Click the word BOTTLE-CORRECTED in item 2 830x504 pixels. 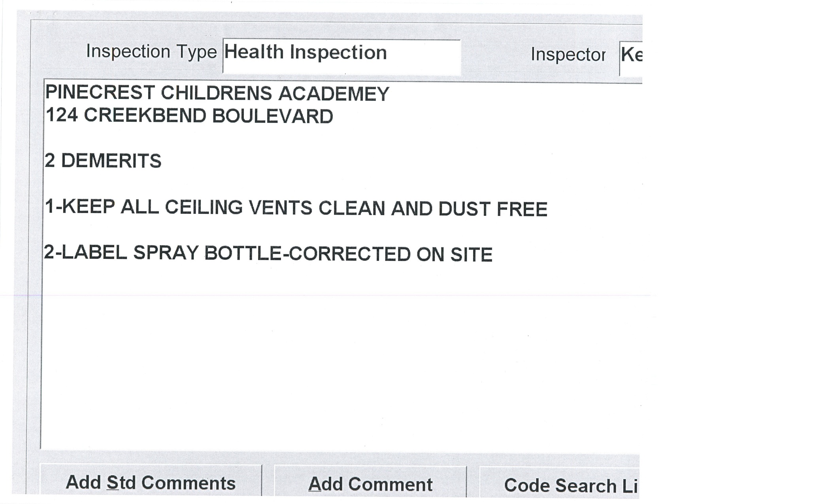coord(307,254)
